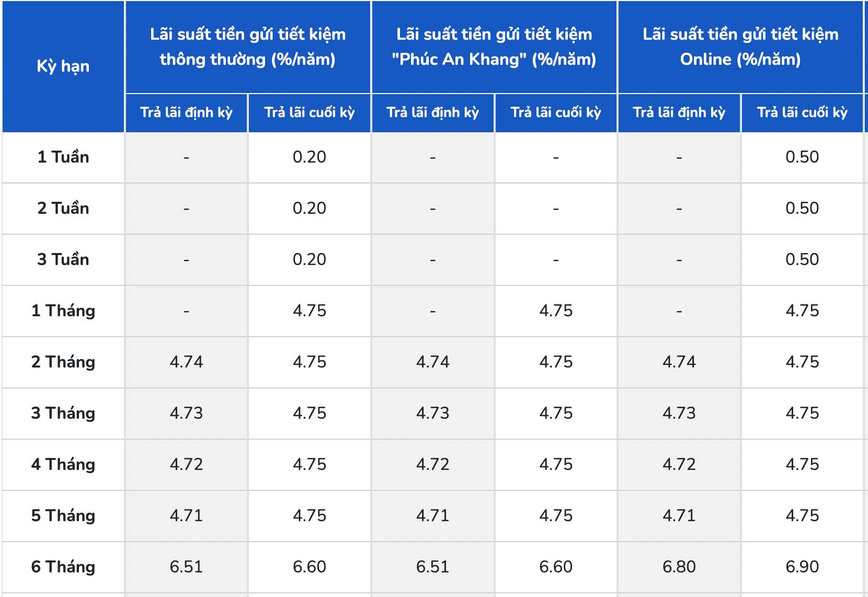Select the 'tiết kiệm Online' header
Viewport: 868px width, 597px height.
coord(740,47)
